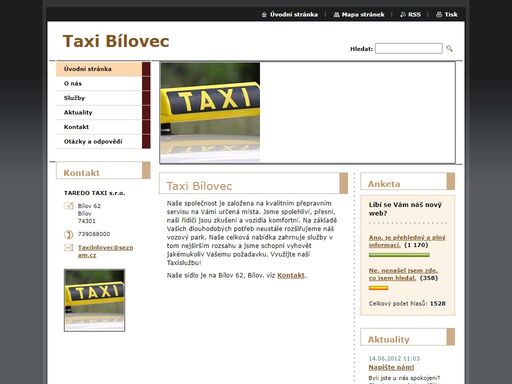This screenshot has height=384, width=512.
Task: Vote Ano, je přehledný in the poll
Action: coord(407,241)
